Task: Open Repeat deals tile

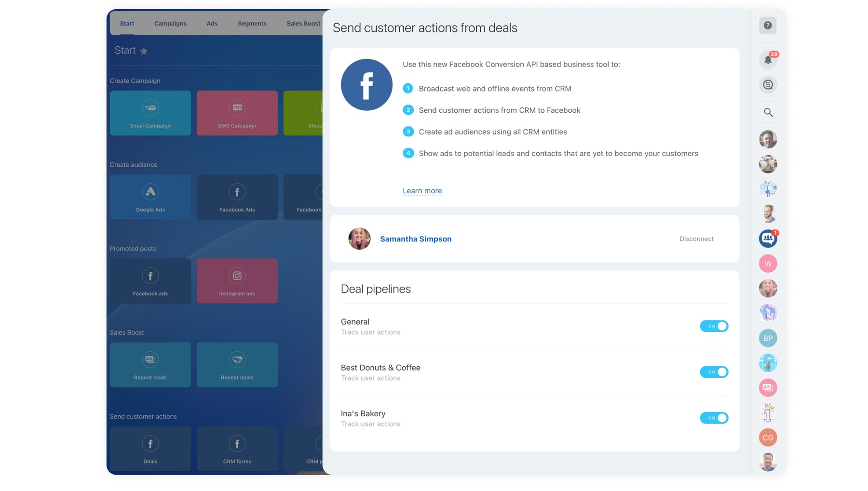Action: click(x=237, y=365)
